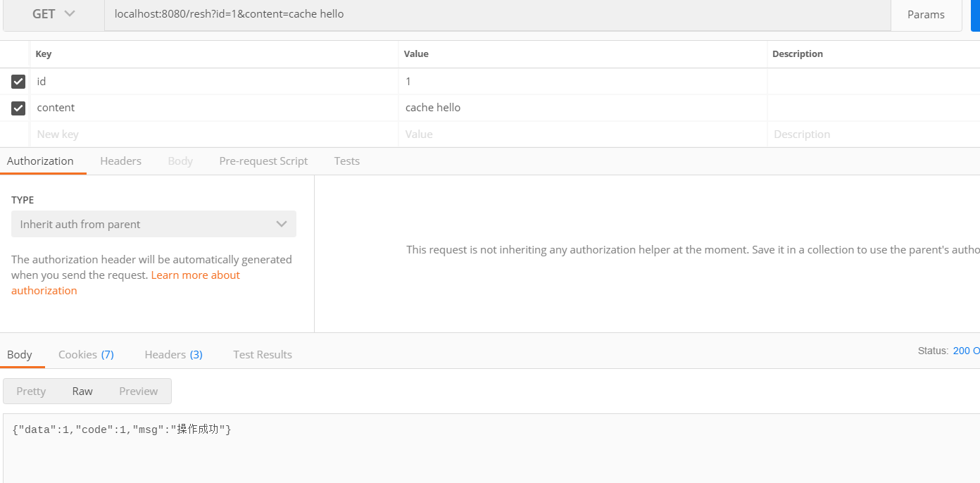The image size is (980, 483).
Task: Click the request URL field
Action: coord(493,14)
